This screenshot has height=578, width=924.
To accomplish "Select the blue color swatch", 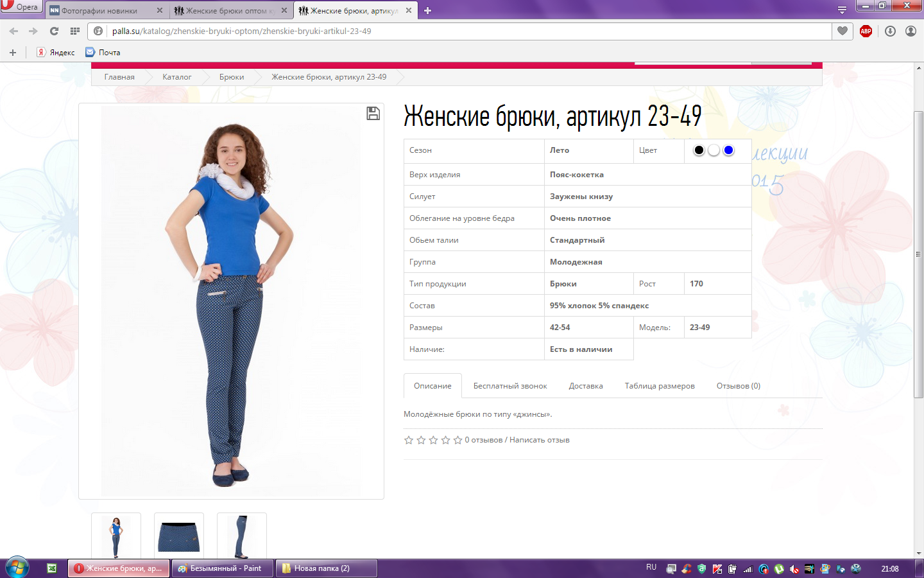I will [x=728, y=150].
